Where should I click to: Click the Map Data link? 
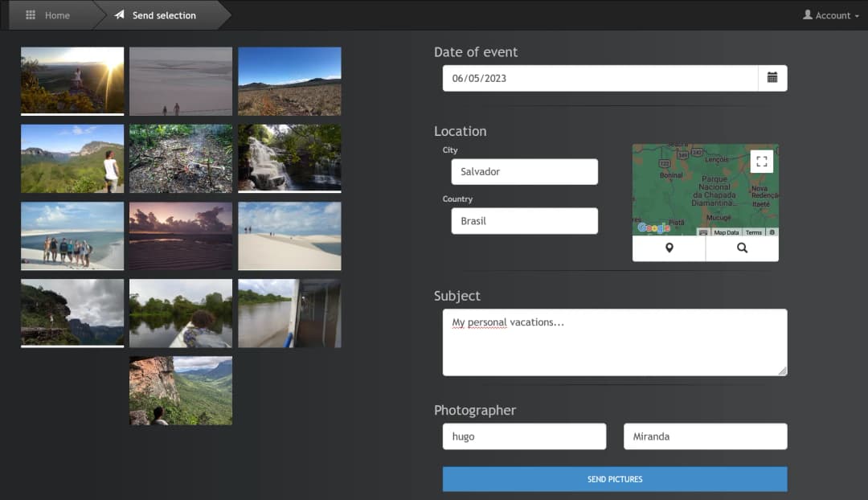(726, 232)
